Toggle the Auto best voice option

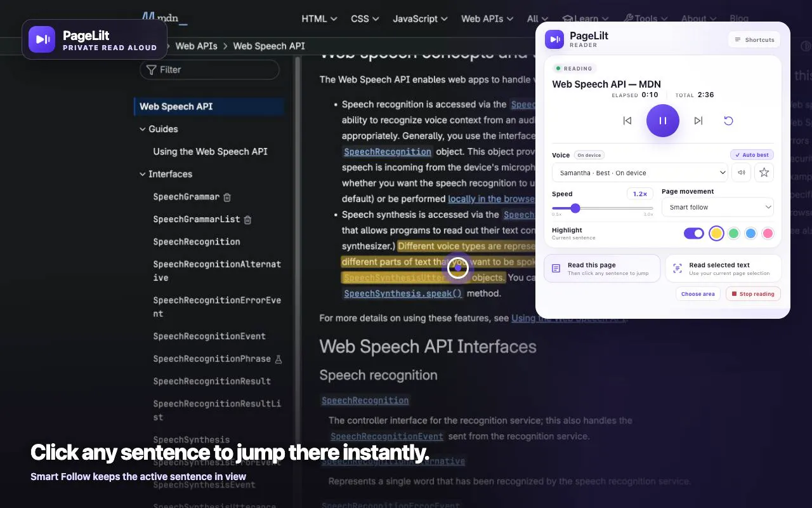[752, 155]
